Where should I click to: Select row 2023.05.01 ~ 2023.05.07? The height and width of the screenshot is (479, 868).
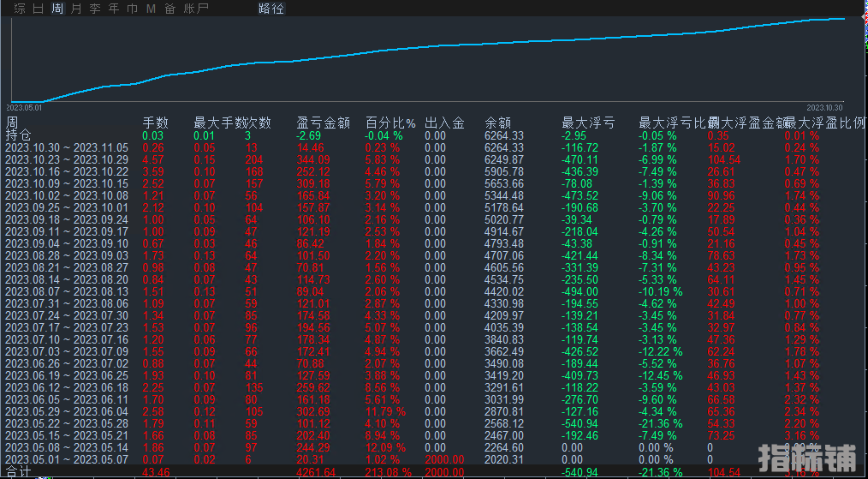point(67,459)
